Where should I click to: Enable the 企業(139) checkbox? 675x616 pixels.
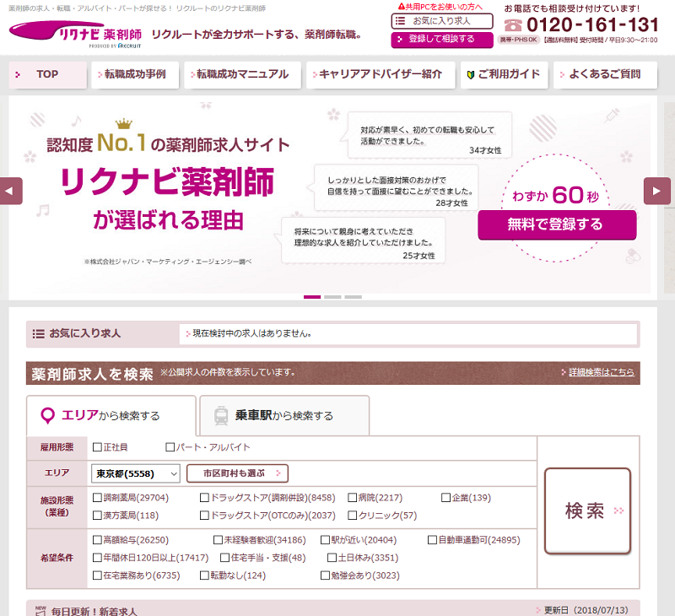pyautogui.click(x=446, y=498)
